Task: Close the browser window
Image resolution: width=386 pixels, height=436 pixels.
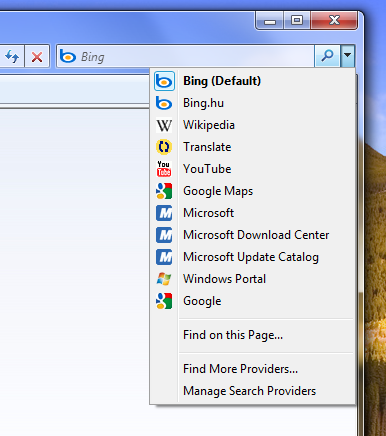Action: [x=334, y=21]
